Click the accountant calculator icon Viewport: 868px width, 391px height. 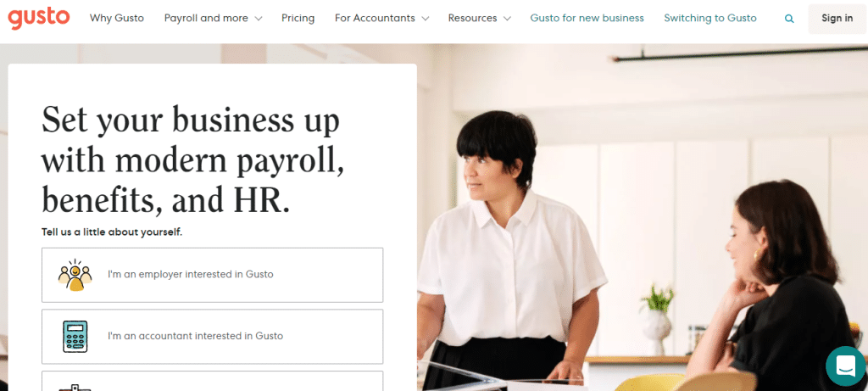point(75,336)
